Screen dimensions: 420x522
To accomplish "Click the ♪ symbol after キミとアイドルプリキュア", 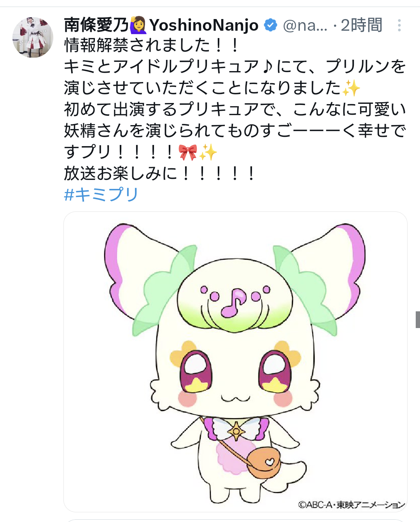I will 268,67.
